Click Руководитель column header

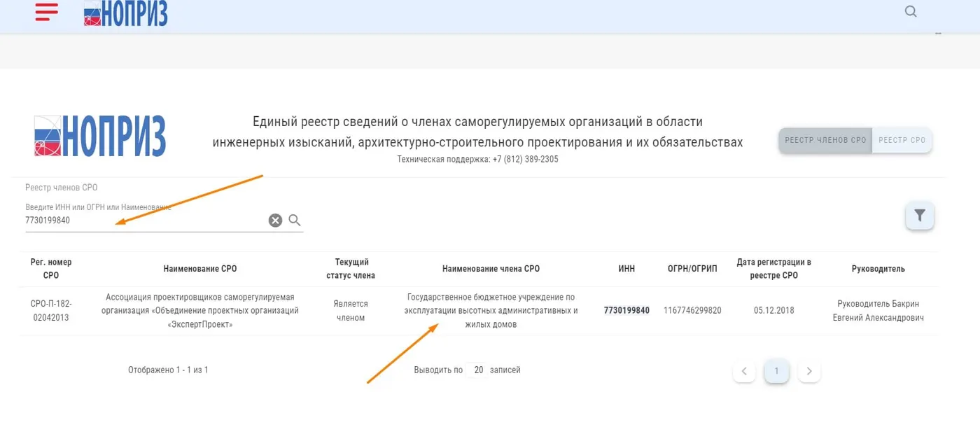tap(878, 269)
